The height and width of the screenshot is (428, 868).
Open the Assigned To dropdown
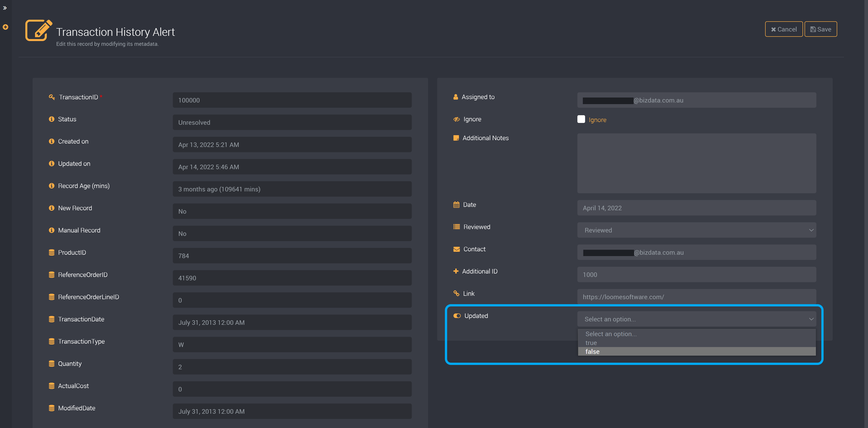pyautogui.click(x=697, y=100)
